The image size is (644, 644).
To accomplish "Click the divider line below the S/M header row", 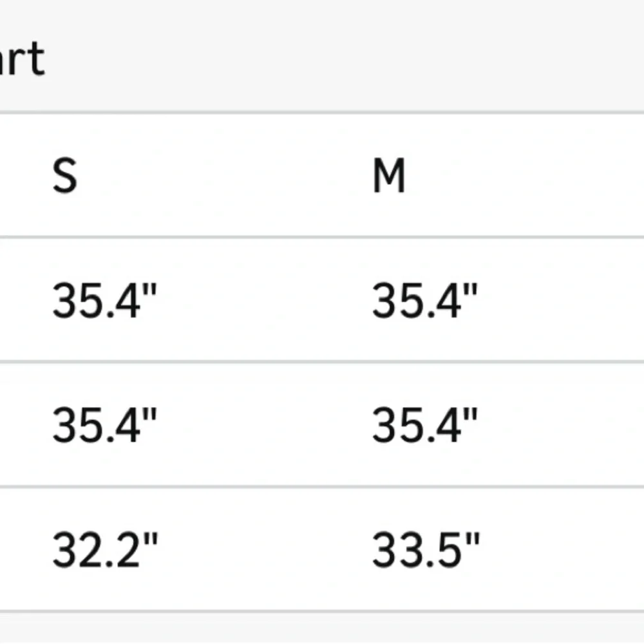I will [x=322, y=237].
